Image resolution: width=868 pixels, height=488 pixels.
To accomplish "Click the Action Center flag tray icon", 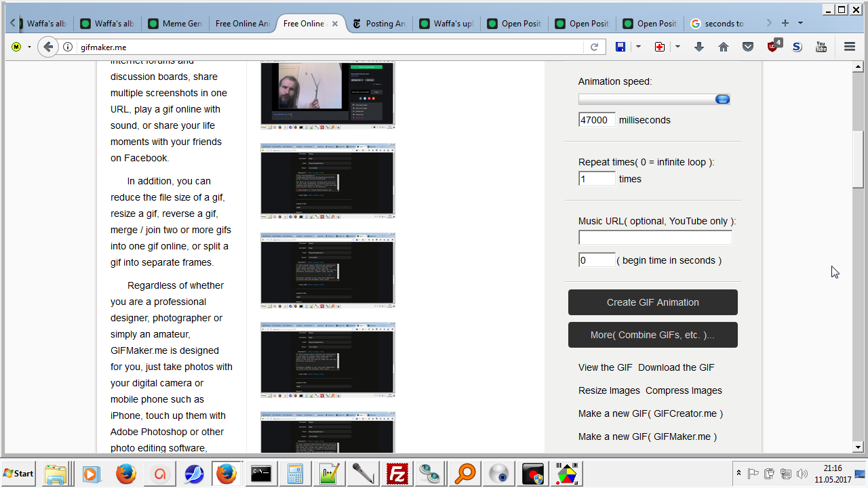I will point(753,473).
